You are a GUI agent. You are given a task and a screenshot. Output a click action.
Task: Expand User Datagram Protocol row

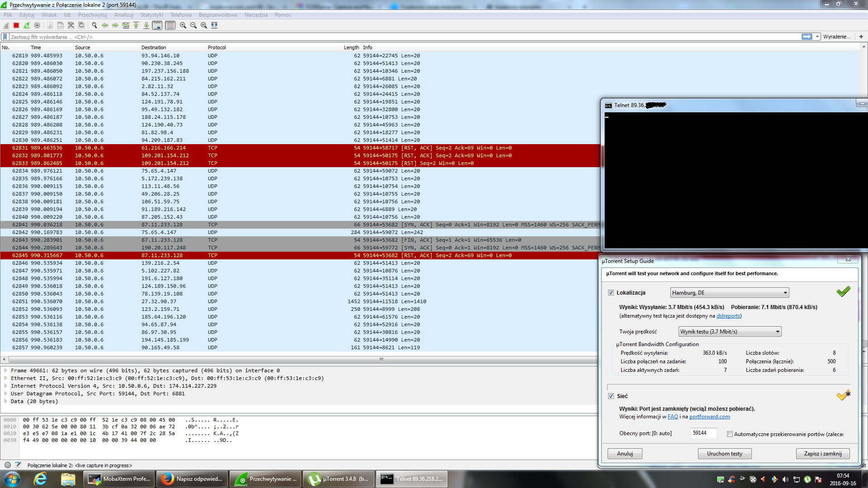(5, 394)
